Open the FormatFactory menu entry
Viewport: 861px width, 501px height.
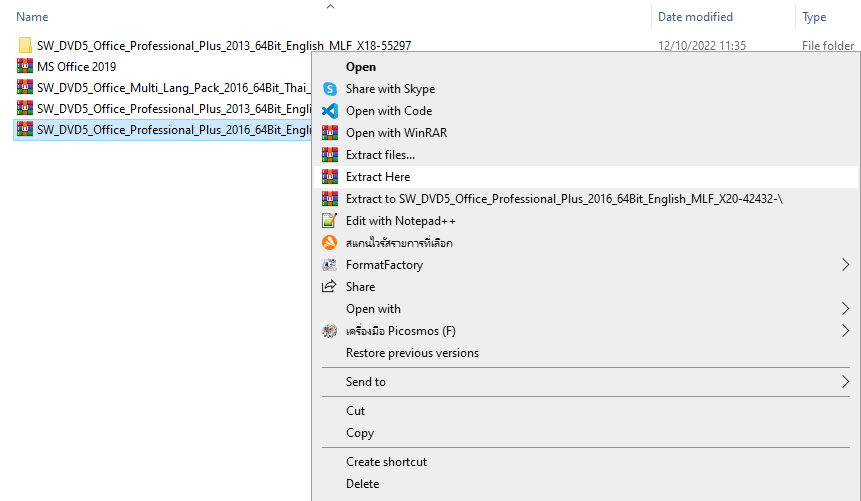click(x=384, y=265)
